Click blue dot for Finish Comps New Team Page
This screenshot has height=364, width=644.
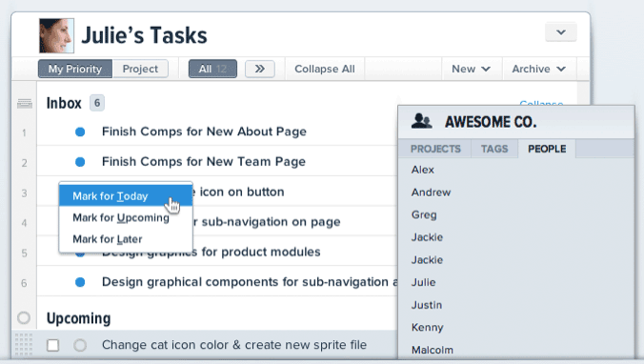click(80, 162)
